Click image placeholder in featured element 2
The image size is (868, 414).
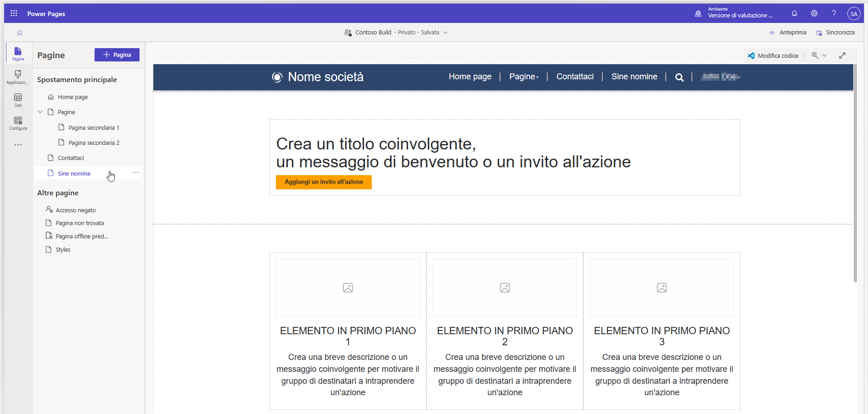(x=505, y=288)
